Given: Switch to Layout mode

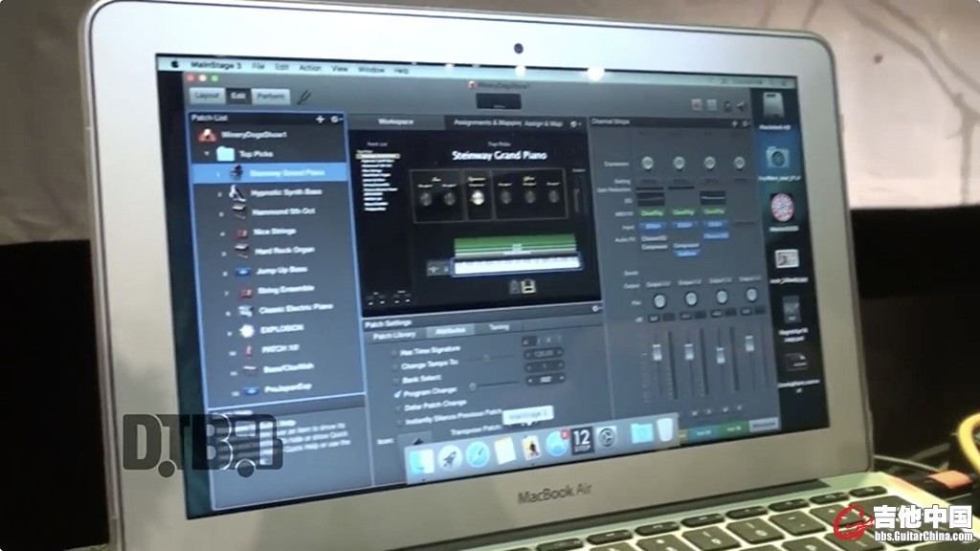Looking at the screenshot, I should [x=207, y=96].
